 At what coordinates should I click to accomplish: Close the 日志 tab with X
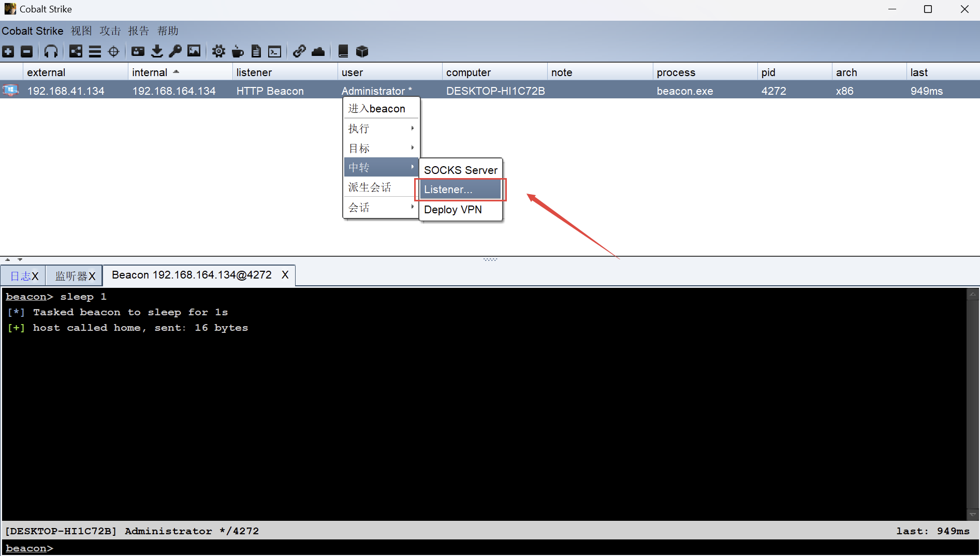click(x=35, y=276)
